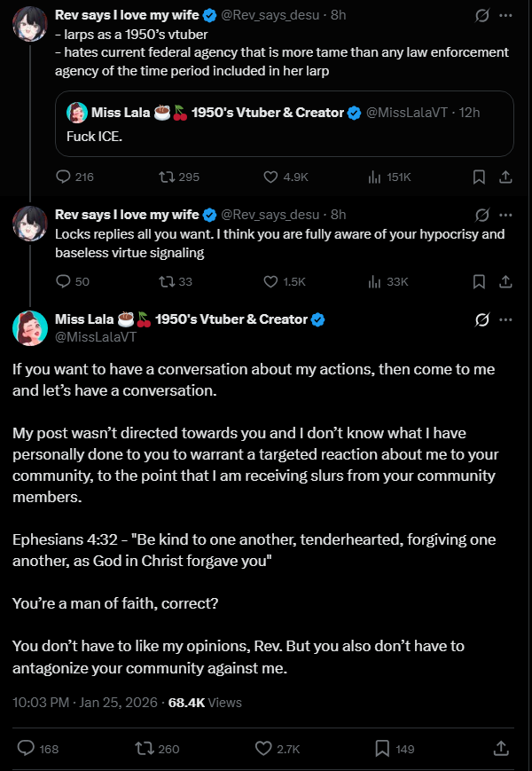Open more options on Rev's second post
Image resolution: width=532 pixels, height=771 pixels.
click(505, 214)
